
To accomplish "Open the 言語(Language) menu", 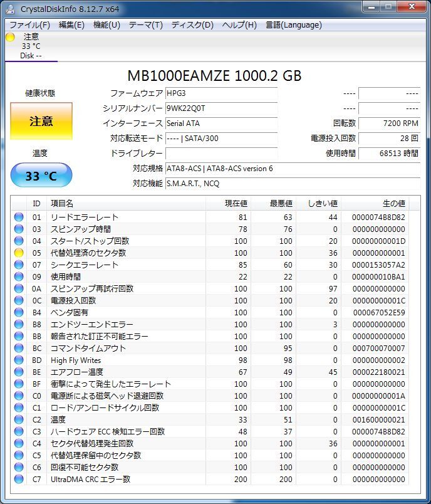I will pos(294,25).
